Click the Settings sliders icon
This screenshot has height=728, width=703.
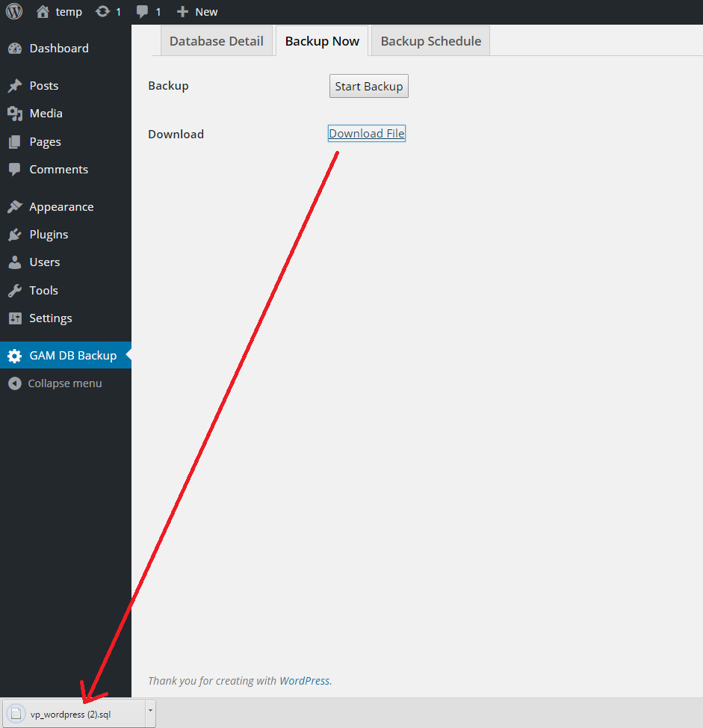(x=15, y=318)
